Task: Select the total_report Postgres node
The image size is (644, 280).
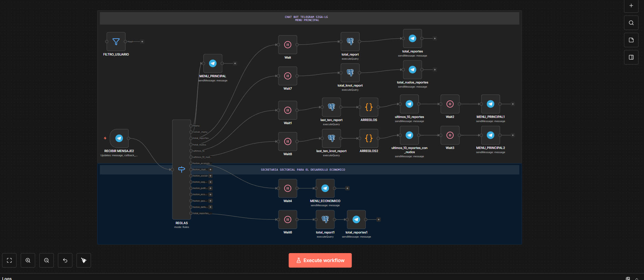Action: 350,42
